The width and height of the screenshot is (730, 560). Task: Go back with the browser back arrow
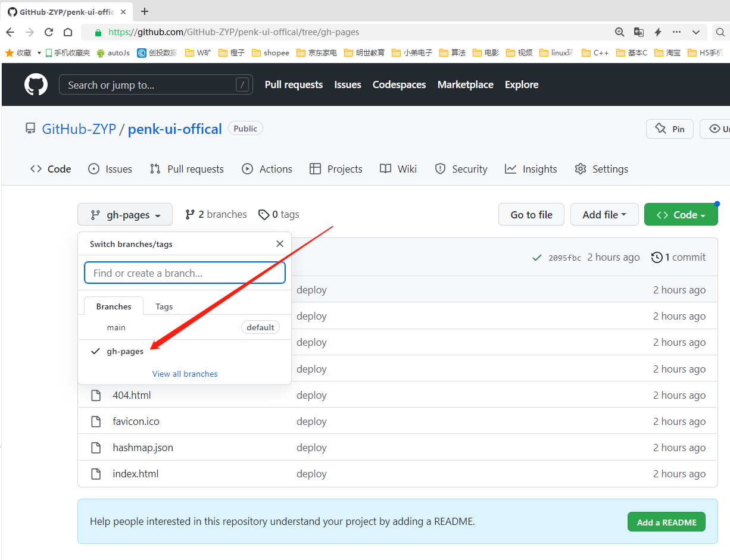(10, 32)
